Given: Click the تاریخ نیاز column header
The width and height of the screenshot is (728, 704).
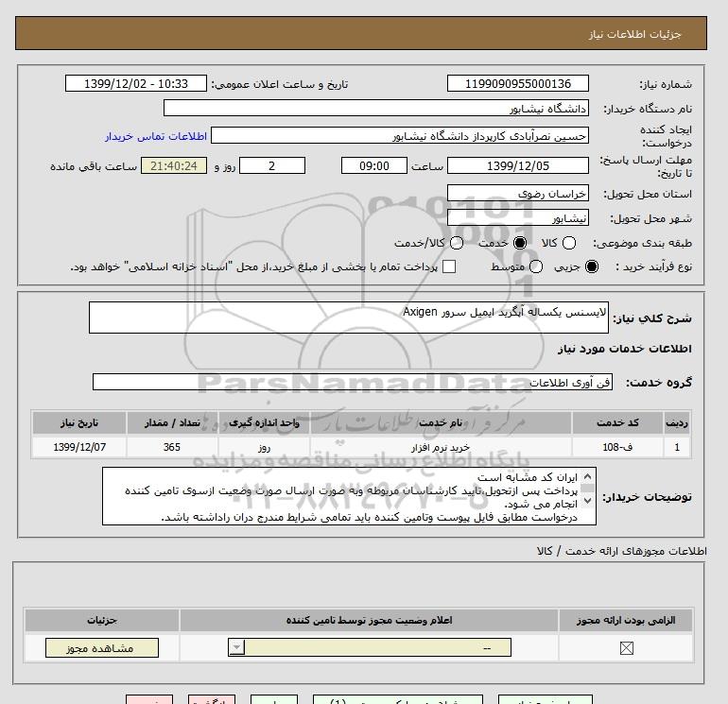Looking at the screenshot, I should (79, 422).
